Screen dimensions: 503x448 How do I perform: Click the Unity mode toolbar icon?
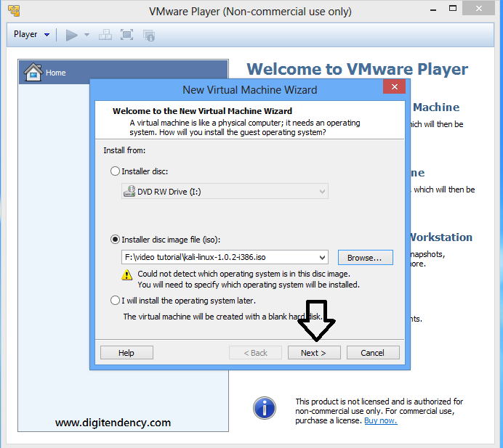149,36
